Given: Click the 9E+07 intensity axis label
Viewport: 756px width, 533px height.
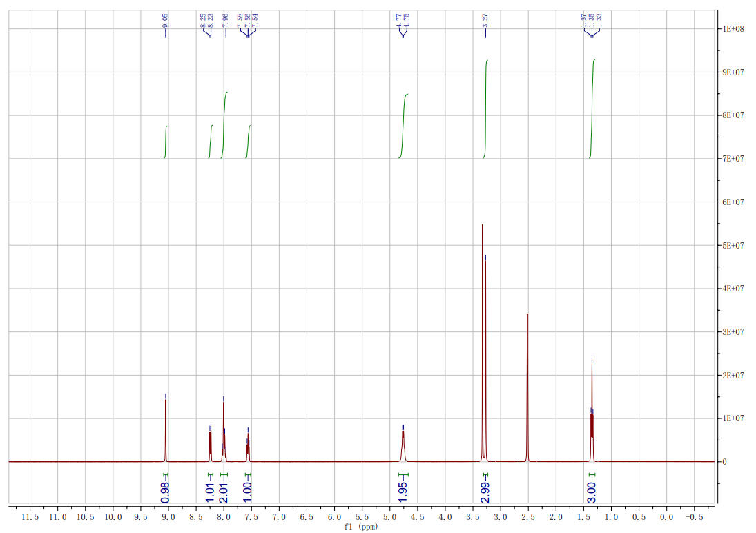Looking at the screenshot, I should (x=733, y=72).
